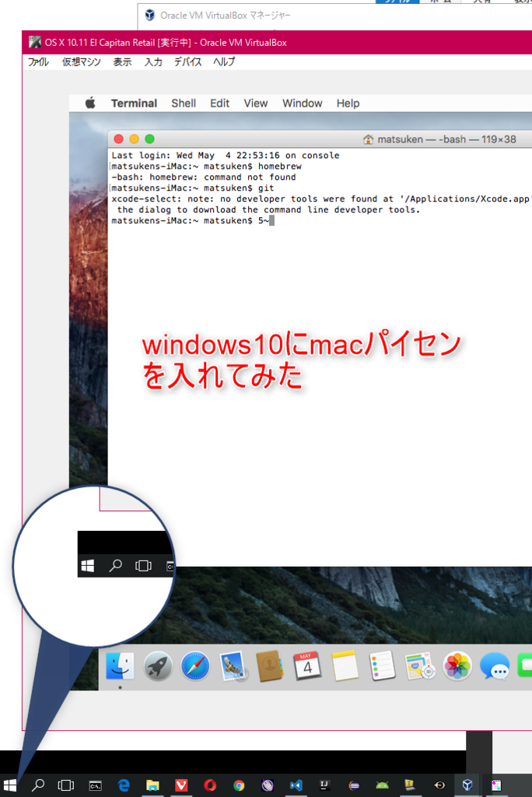This screenshot has width=532, height=797.
Task: Open Windows Start button on taskbar
Action: pyautogui.click(x=10, y=785)
